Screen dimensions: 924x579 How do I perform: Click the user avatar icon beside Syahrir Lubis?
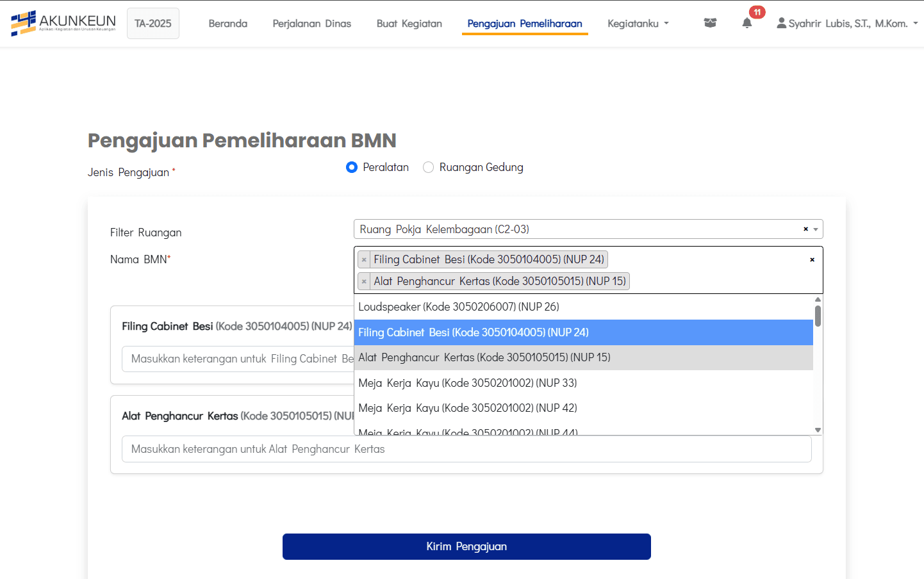(781, 23)
